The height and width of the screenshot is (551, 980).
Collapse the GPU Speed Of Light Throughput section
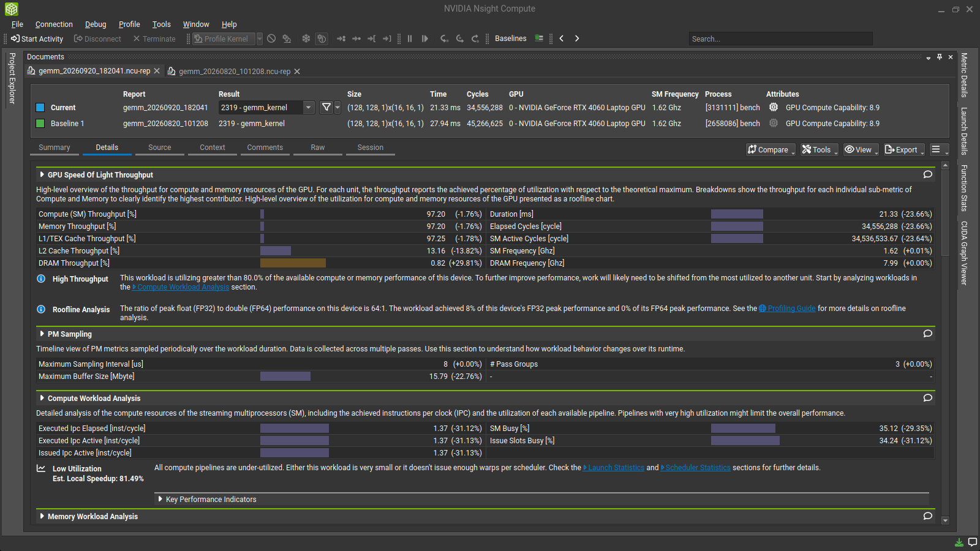(x=42, y=174)
